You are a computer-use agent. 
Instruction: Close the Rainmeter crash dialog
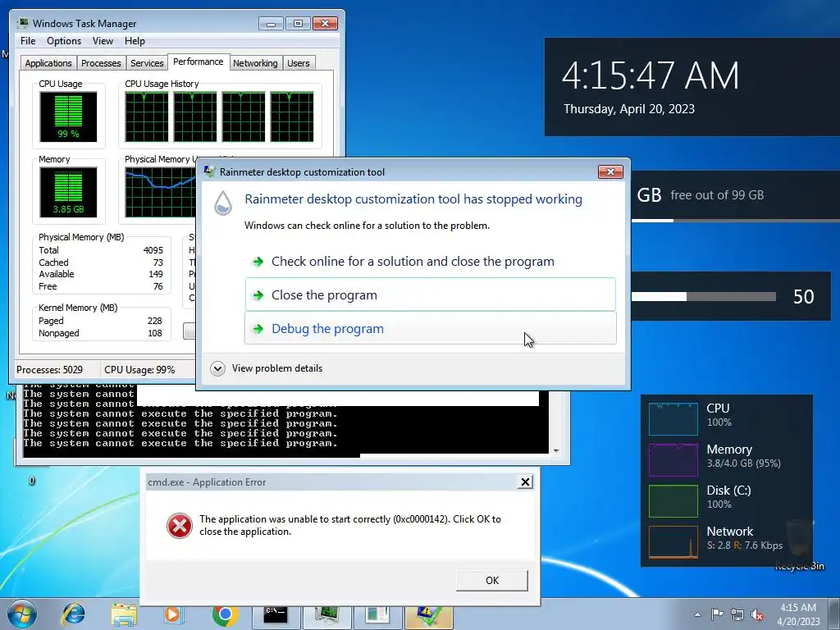coord(610,171)
